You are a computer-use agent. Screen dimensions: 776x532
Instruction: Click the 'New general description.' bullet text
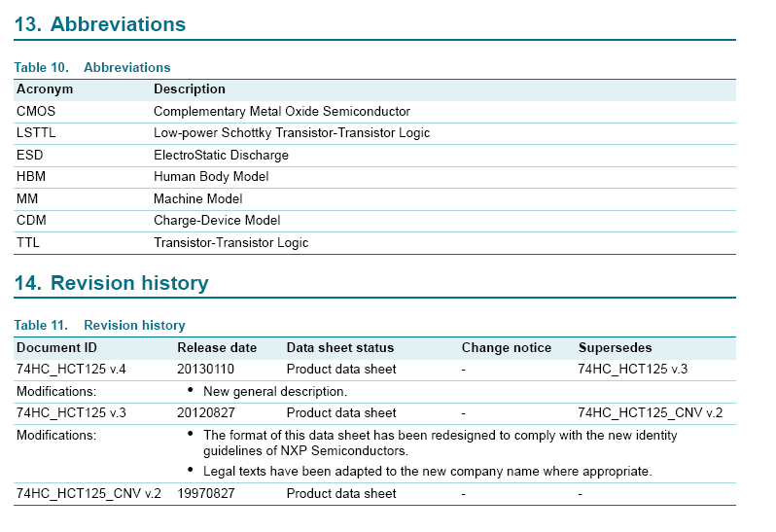coord(275,391)
